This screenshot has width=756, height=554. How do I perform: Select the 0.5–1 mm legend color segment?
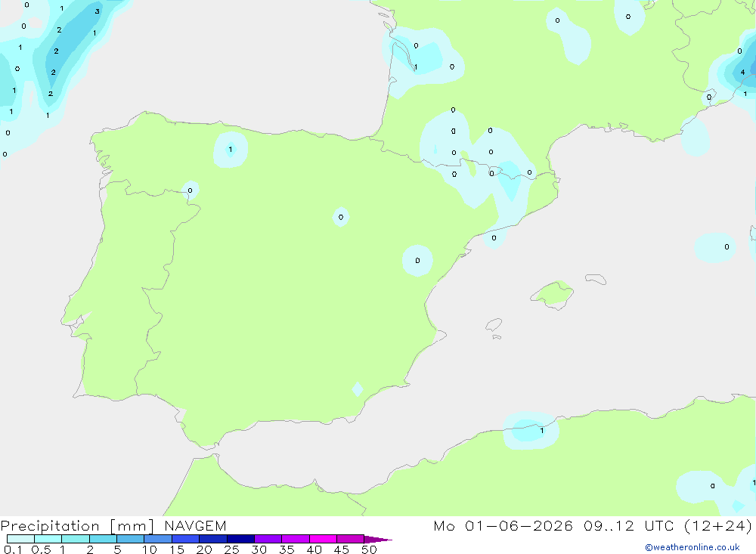48,539
